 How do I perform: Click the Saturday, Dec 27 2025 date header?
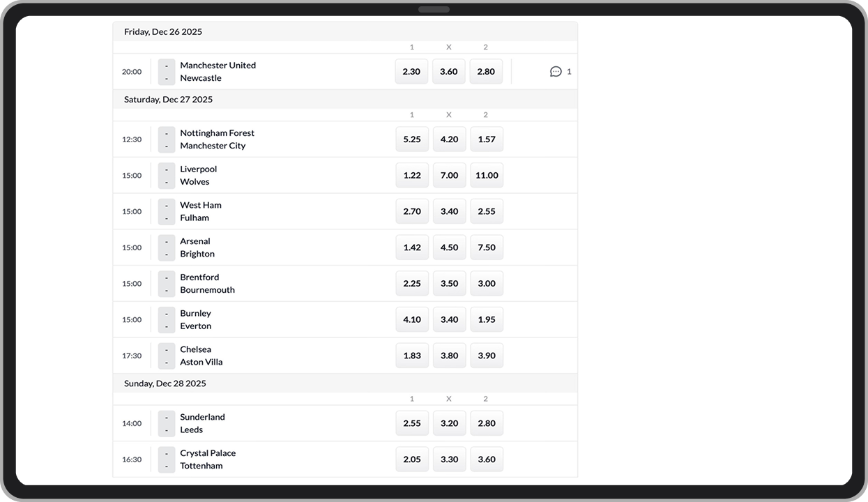tap(167, 99)
